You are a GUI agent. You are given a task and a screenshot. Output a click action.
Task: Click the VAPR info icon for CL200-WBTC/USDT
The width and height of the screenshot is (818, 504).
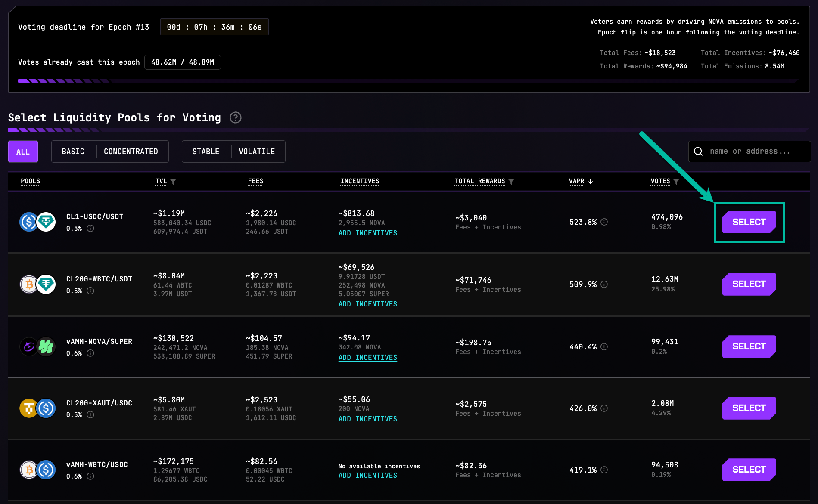[604, 284]
